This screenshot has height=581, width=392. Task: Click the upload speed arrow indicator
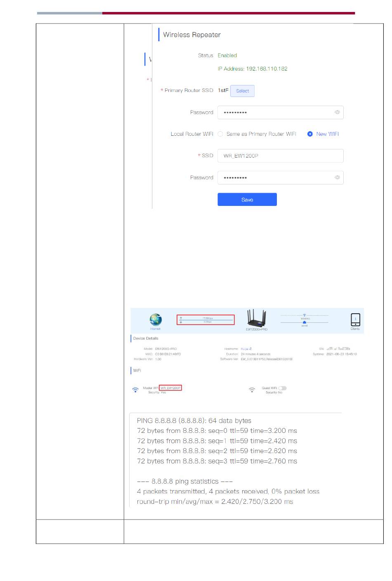(181, 318)
